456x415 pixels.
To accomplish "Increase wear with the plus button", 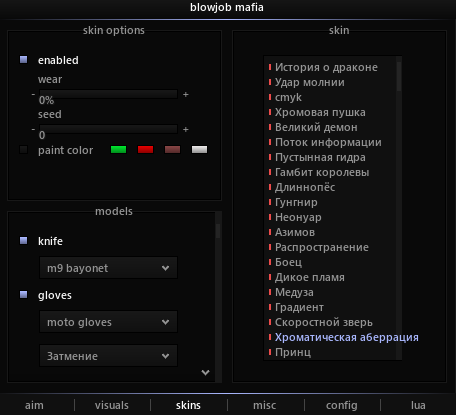I will click(186, 95).
